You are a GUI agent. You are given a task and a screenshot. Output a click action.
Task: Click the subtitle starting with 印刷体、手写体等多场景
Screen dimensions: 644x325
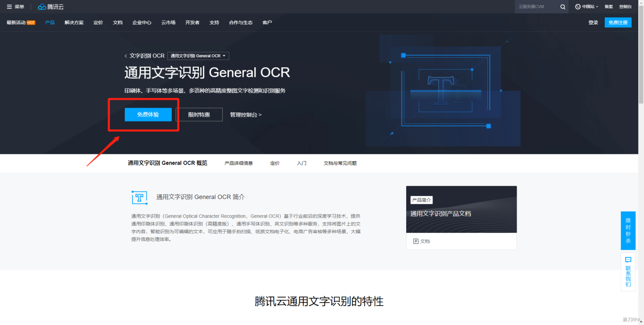click(x=205, y=91)
